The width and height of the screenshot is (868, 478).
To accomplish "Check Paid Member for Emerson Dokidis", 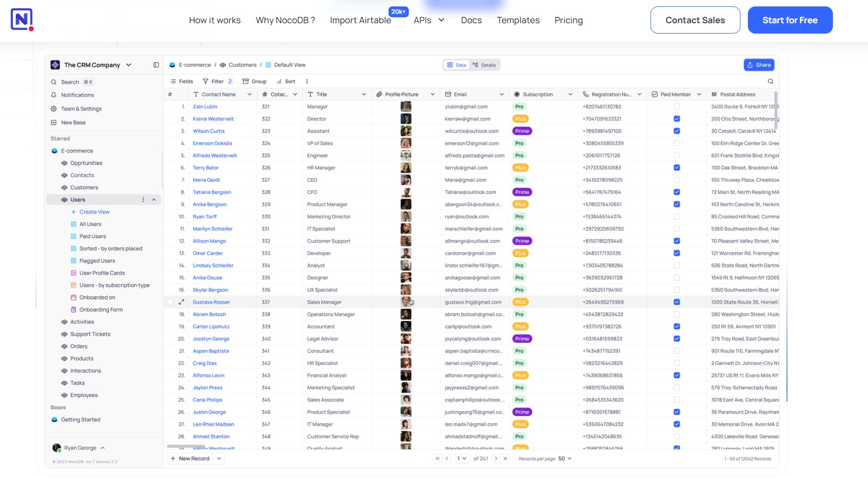I will pos(677,143).
